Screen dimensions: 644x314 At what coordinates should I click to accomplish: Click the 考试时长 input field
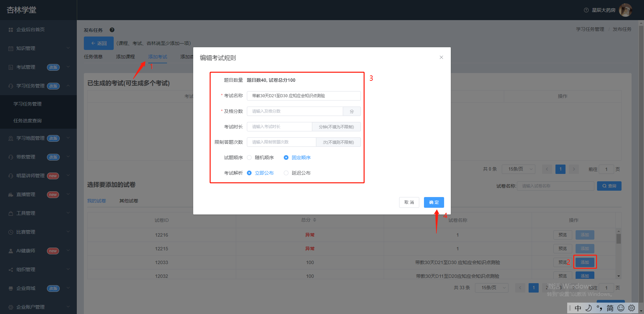click(x=279, y=127)
